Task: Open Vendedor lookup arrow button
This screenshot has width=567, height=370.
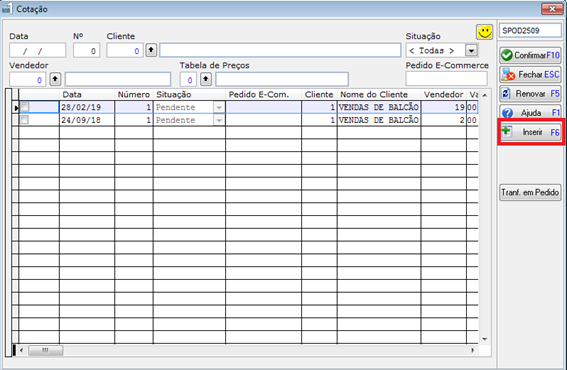Action: (55, 79)
